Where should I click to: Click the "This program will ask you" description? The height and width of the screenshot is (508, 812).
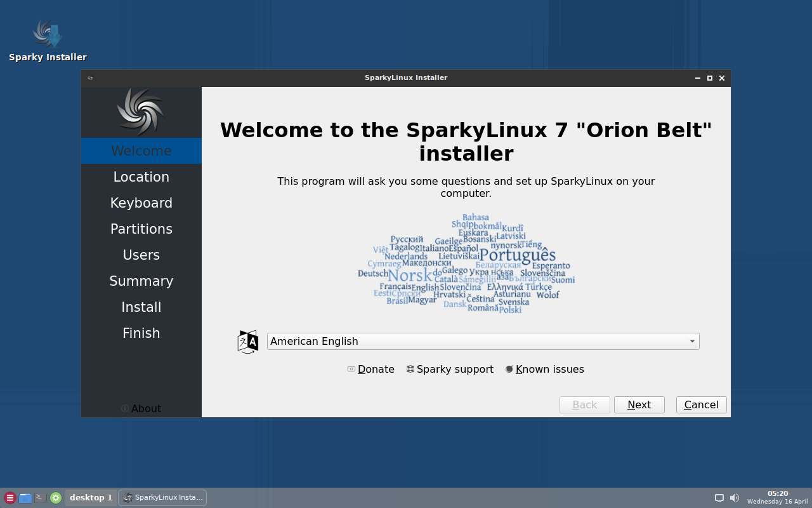[x=466, y=187]
